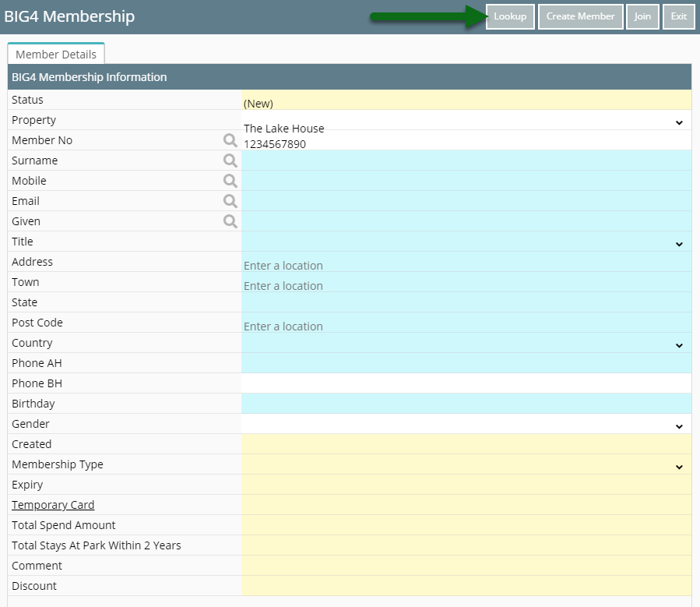Click the Post Code label

pyautogui.click(x=37, y=323)
